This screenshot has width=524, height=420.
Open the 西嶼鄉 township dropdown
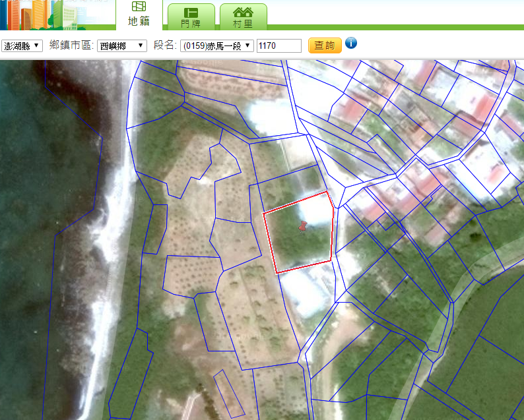[122, 45]
